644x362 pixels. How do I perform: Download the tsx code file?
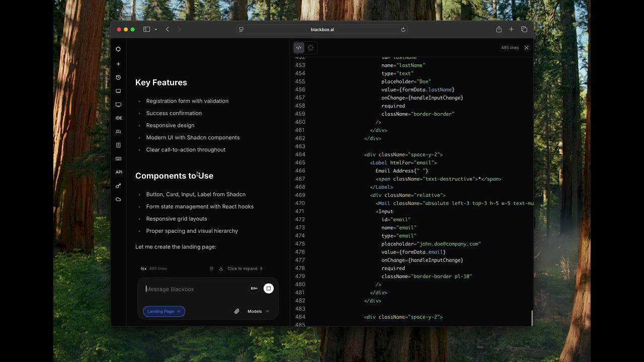point(221,268)
